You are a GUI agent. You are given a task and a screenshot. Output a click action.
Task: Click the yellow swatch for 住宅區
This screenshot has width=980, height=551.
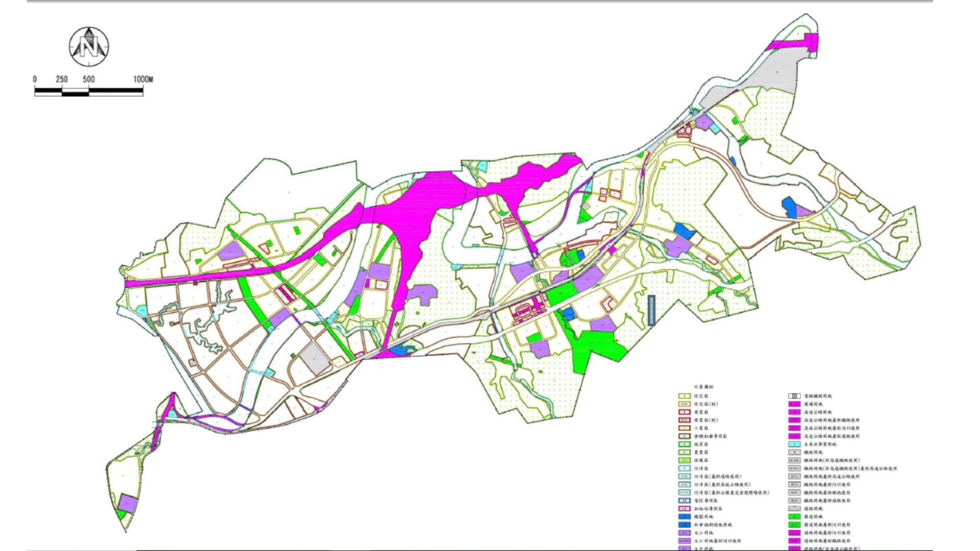point(684,396)
